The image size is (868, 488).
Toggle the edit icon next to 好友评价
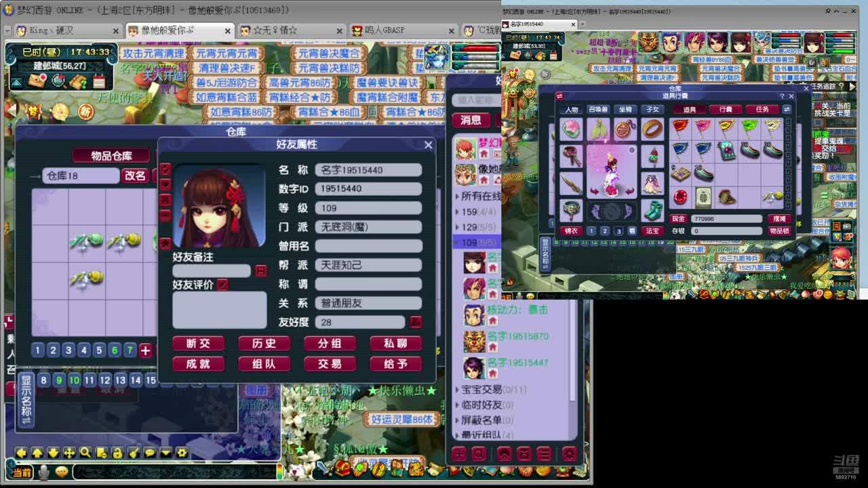click(222, 285)
